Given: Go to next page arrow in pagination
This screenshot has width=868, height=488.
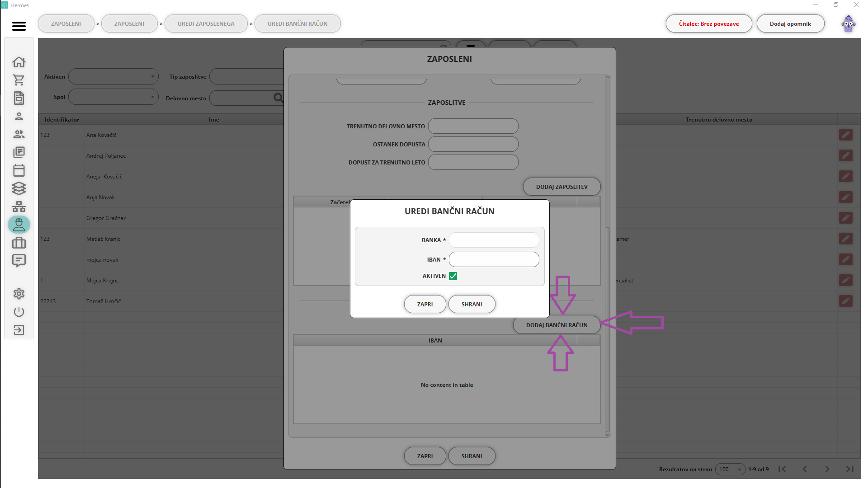Looking at the screenshot, I should [x=827, y=469].
